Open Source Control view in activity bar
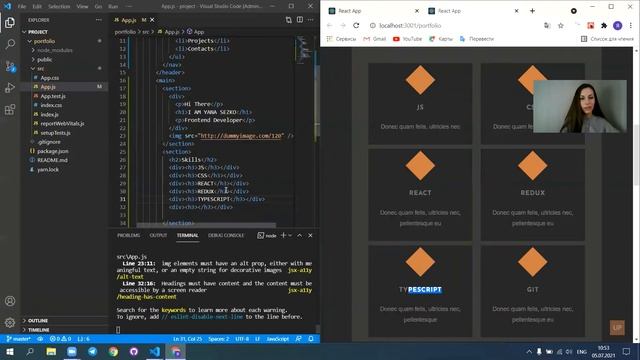This screenshot has width=640, height=360. pyautogui.click(x=10, y=66)
